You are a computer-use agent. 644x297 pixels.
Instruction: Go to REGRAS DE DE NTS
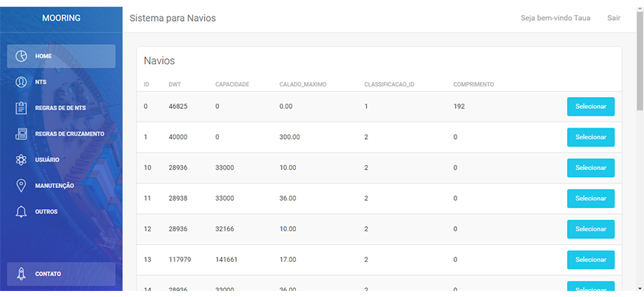pyautogui.click(x=61, y=108)
